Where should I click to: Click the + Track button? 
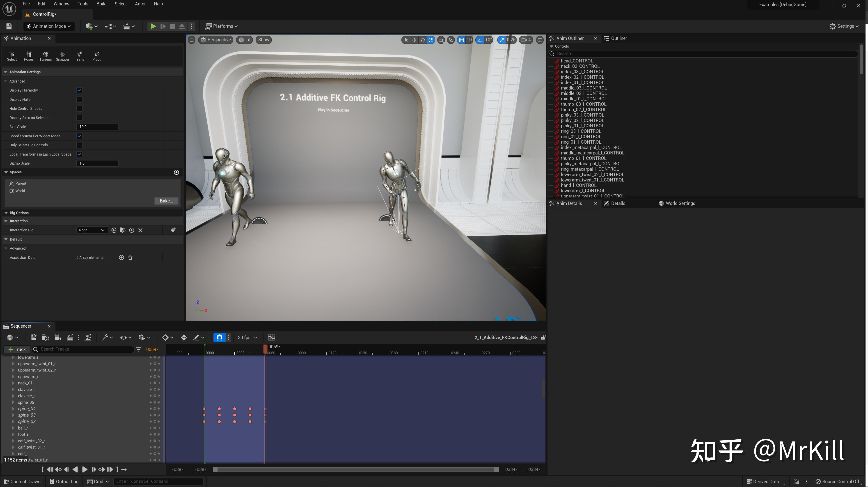(x=17, y=349)
